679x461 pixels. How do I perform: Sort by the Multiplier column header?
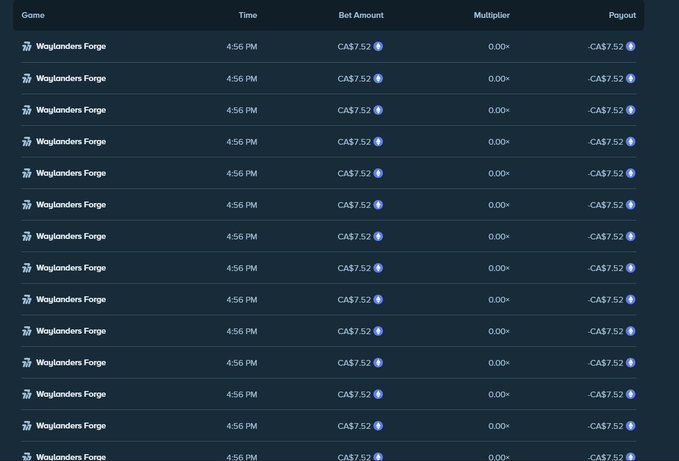(491, 15)
